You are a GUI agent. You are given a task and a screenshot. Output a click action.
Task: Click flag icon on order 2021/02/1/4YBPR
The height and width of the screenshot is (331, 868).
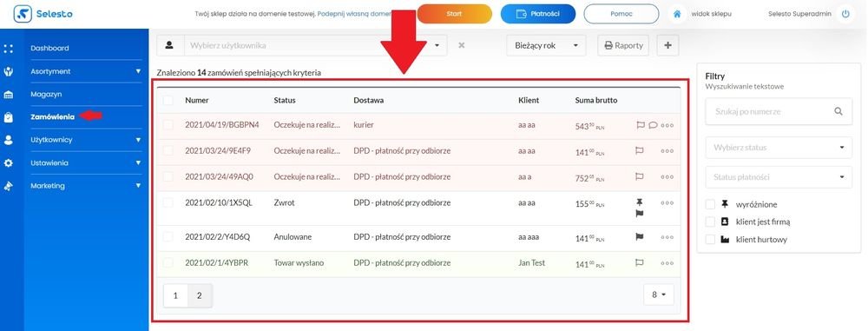coord(640,263)
